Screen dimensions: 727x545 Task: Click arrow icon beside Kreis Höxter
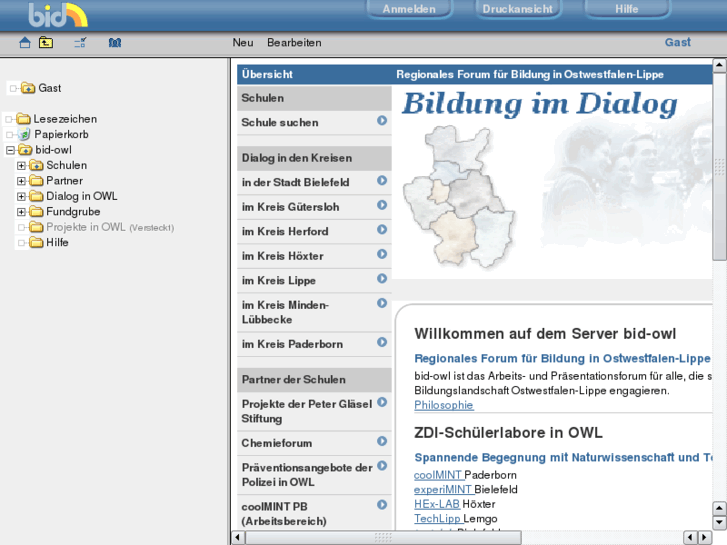click(x=382, y=254)
